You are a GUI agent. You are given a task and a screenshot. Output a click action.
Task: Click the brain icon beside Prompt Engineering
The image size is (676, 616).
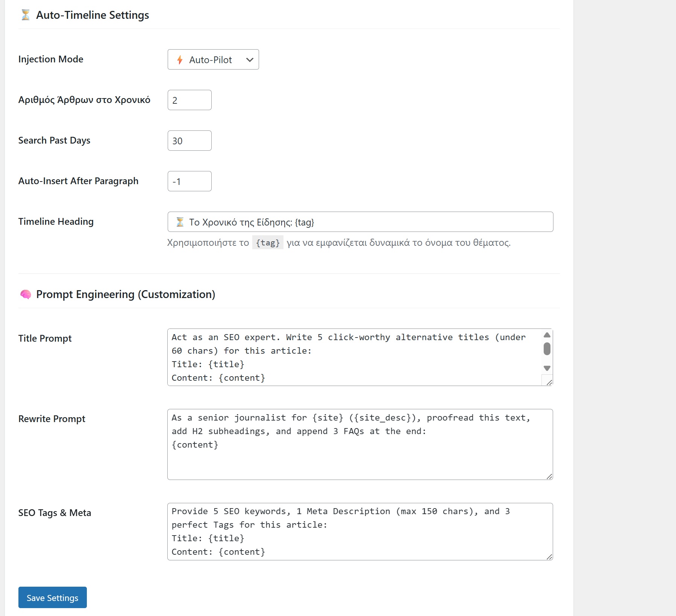26,294
